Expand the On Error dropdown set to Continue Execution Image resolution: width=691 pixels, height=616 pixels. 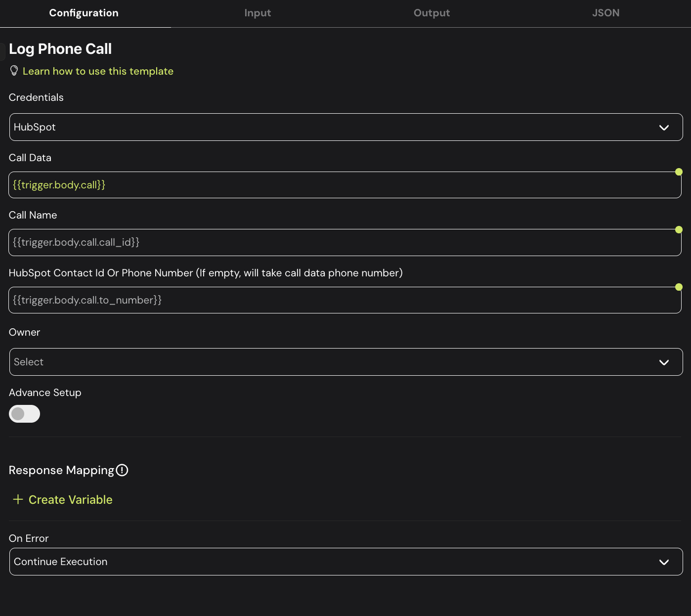345,562
